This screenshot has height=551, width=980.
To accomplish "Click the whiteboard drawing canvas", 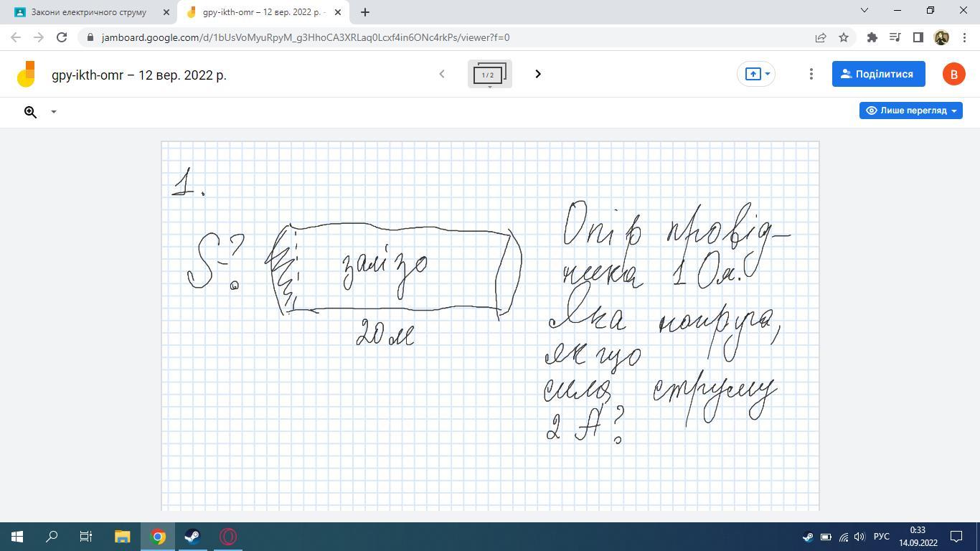I will click(490, 326).
